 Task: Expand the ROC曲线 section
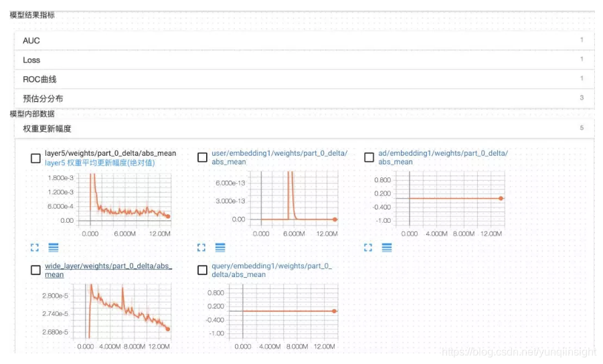point(305,79)
